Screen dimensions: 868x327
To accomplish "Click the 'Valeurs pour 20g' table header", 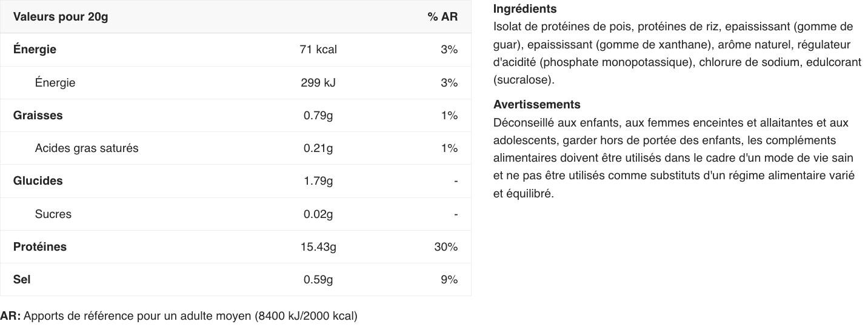I will (61, 17).
